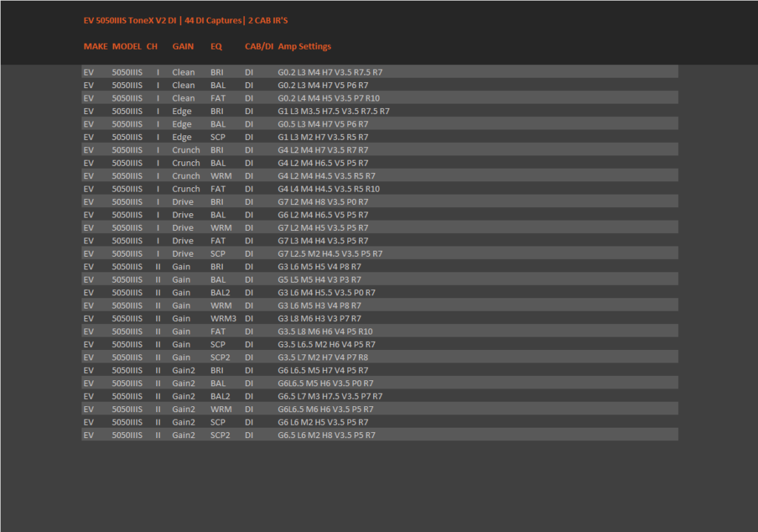Screen dimensions: 758x532
Task: Click Gain2 in the G6 L6.5 BRI row
Action: click(x=184, y=370)
